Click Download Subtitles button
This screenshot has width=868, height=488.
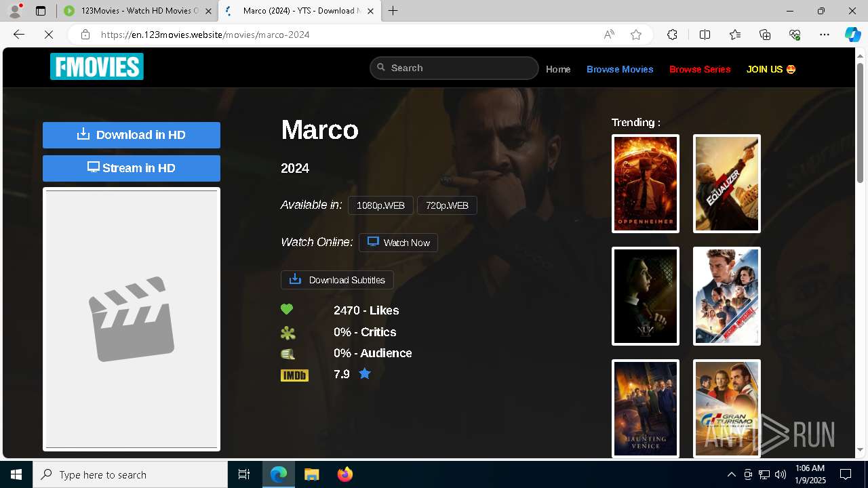(x=337, y=280)
